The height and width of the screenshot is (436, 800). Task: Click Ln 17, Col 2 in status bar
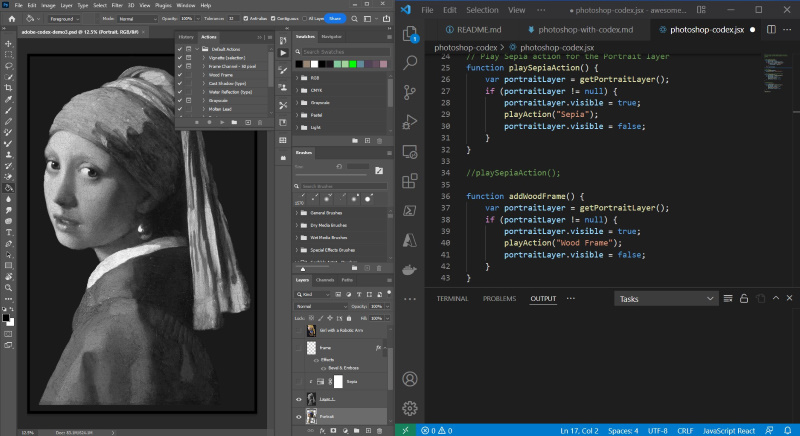point(579,431)
